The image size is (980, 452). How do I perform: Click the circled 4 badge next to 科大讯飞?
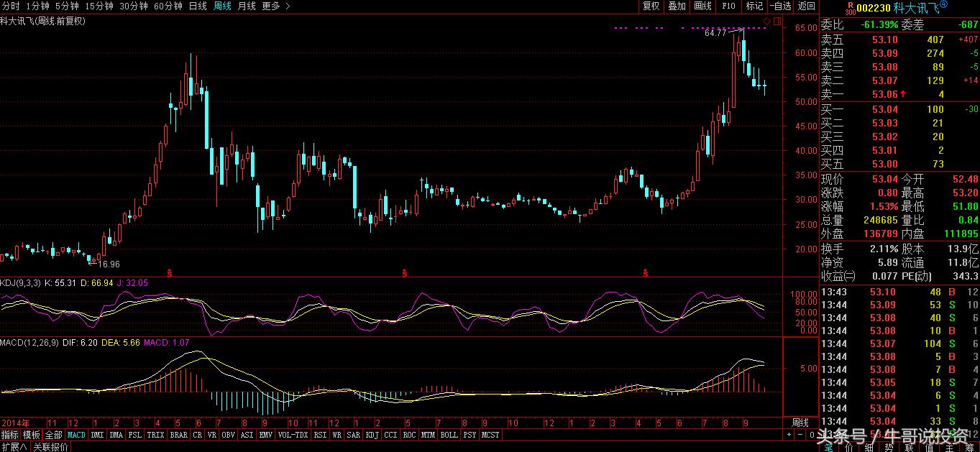(943, 5)
